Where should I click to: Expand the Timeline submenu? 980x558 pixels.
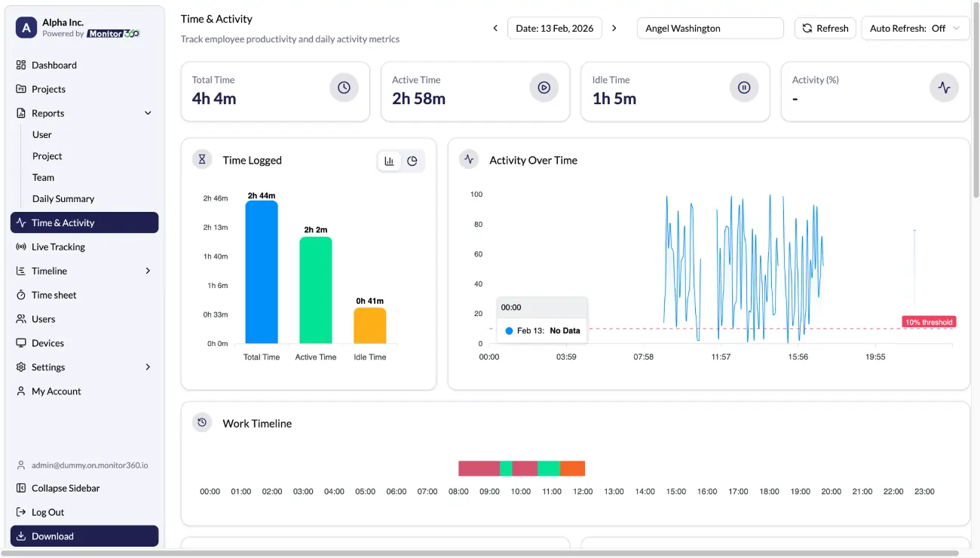149,271
